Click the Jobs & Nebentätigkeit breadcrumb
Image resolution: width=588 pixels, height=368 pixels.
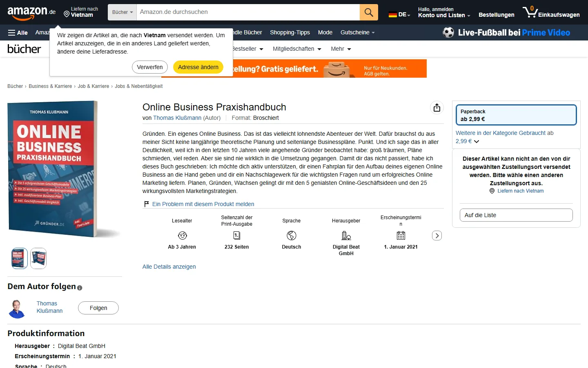139,86
